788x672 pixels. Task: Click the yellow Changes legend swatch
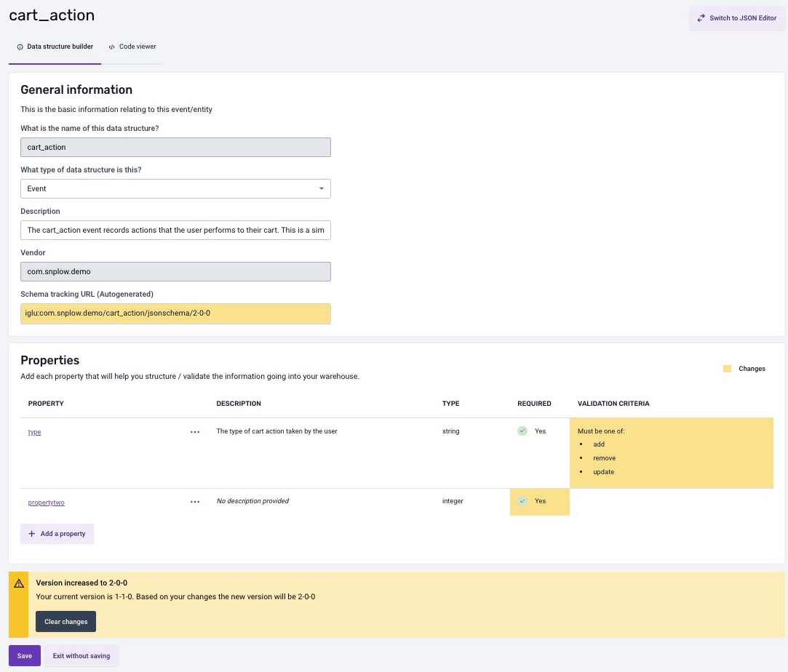click(x=727, y=369)
